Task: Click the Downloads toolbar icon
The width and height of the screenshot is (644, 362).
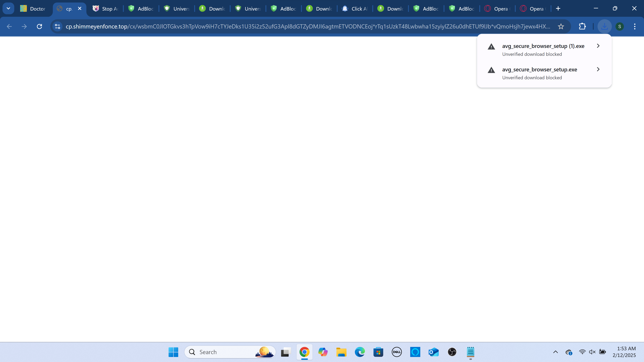Action: coord(604,26)
